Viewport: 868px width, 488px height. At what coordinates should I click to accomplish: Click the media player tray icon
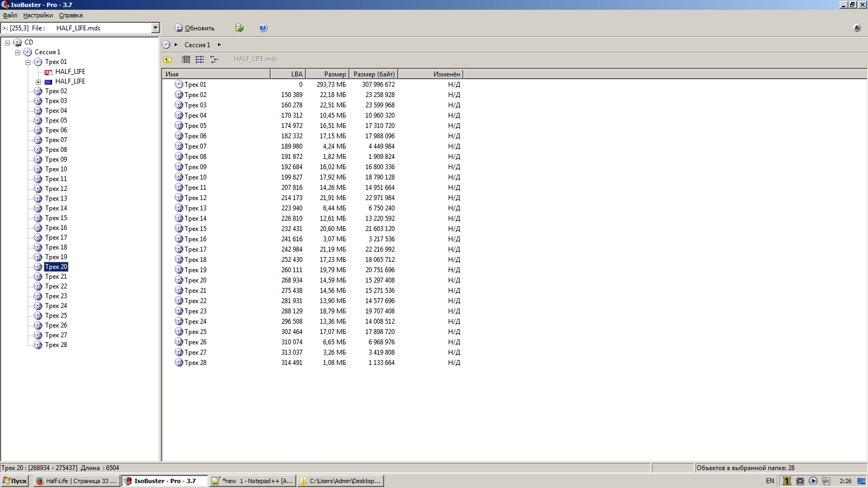[813, 481]
